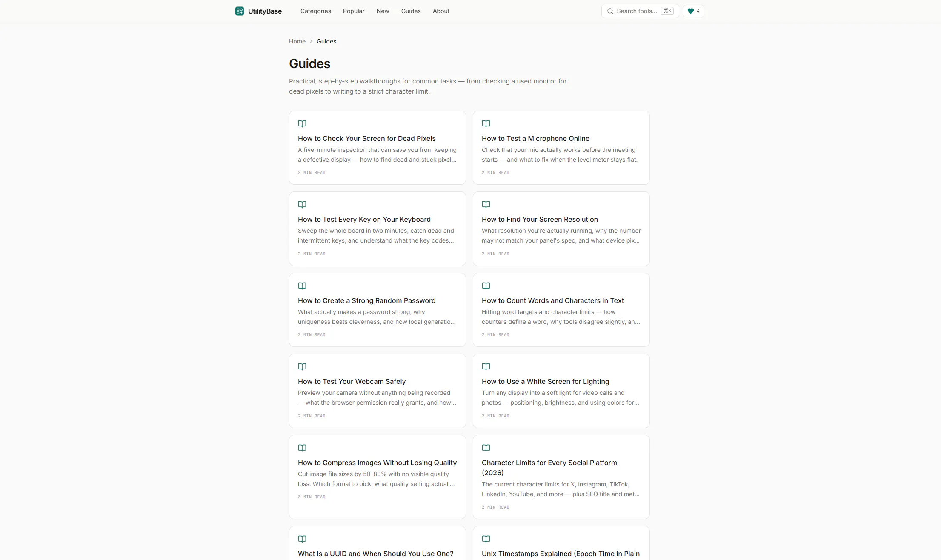Click the favorites count number 4
Viewport: 941px width, 560px height.
[x=698, y=11]
